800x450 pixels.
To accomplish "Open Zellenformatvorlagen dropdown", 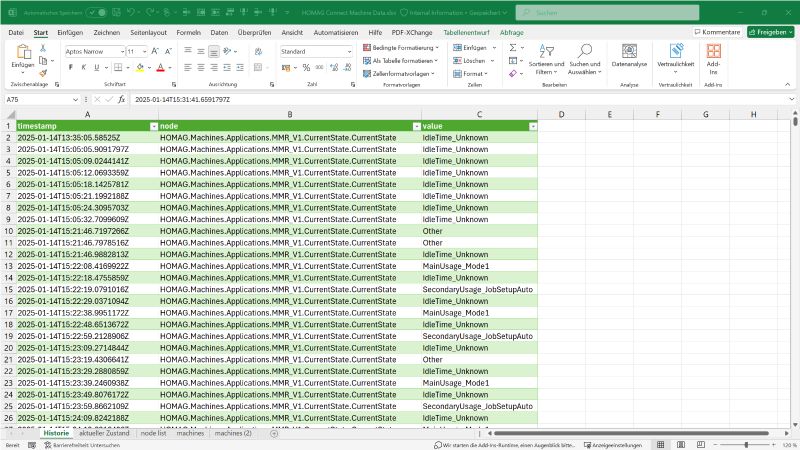I will (399, 73).
